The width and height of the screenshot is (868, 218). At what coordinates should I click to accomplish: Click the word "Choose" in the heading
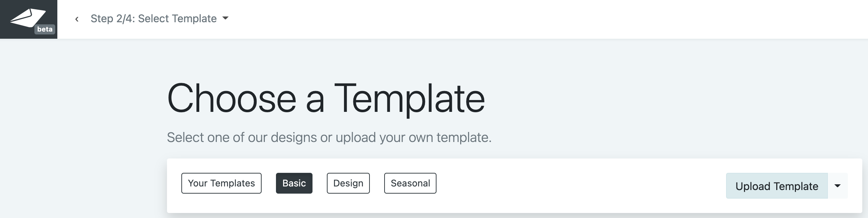[232, 99]
